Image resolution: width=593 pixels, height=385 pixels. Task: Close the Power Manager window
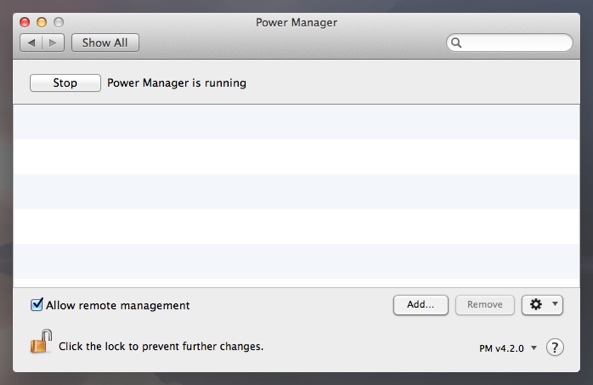pos(25,22)
